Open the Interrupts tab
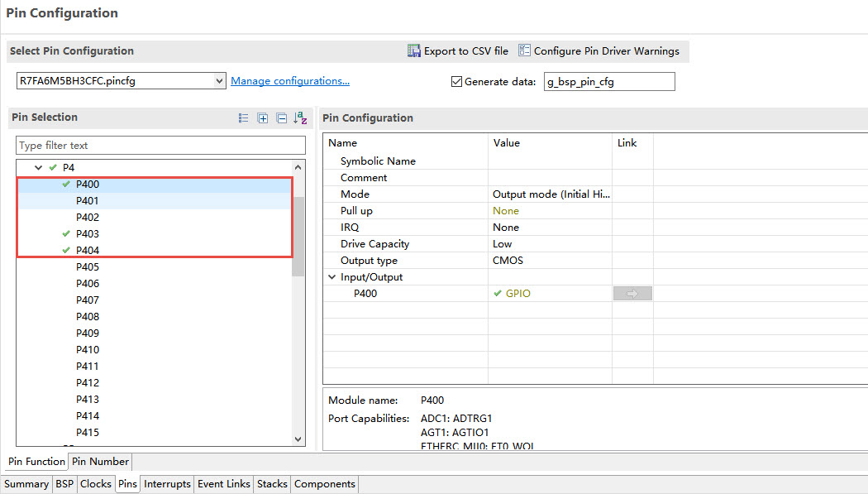 (x=167, y=484)
